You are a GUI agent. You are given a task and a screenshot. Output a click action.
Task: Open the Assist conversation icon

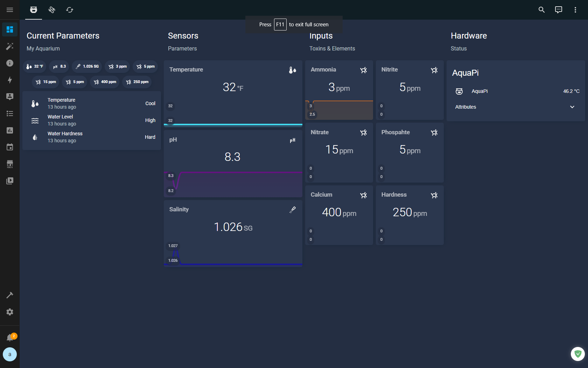[x=558, y=9]
